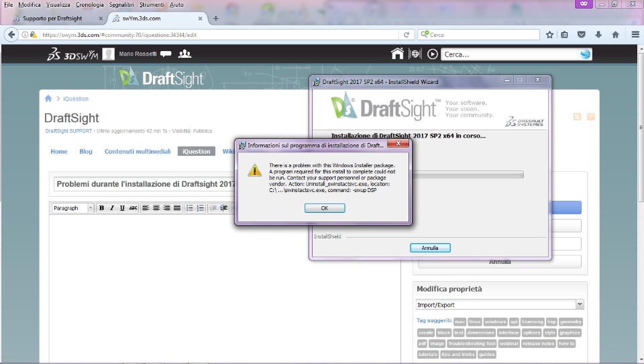Justify text in the editor
Viewport: 644px width, 364px height.
coord(177,208)
